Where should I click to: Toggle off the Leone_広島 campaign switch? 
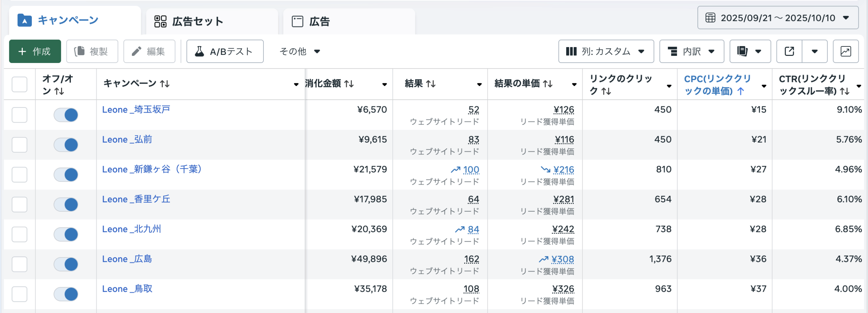66,264
